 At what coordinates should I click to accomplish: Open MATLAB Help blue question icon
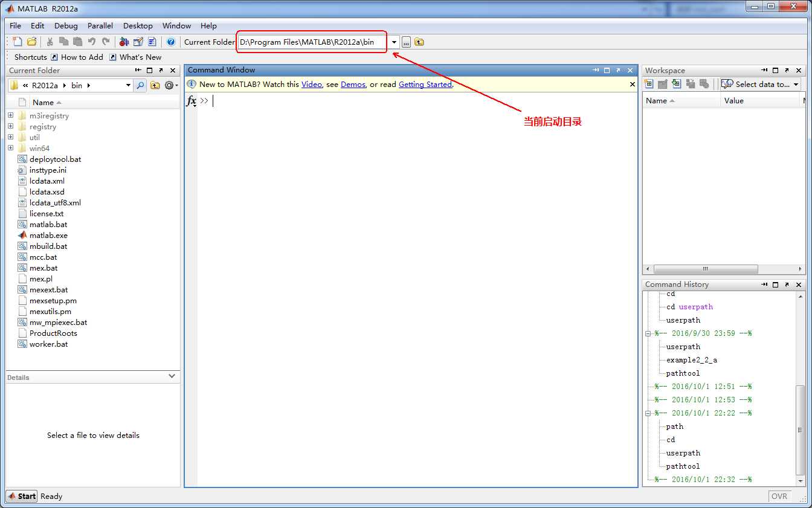click(171, 42)
